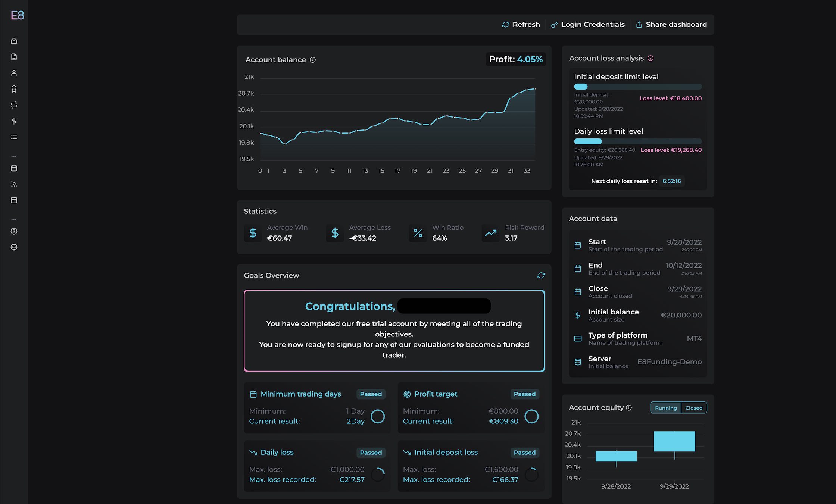Open the help question mark icon
Screen dimensions: 836x504
(x=14, y=231)
